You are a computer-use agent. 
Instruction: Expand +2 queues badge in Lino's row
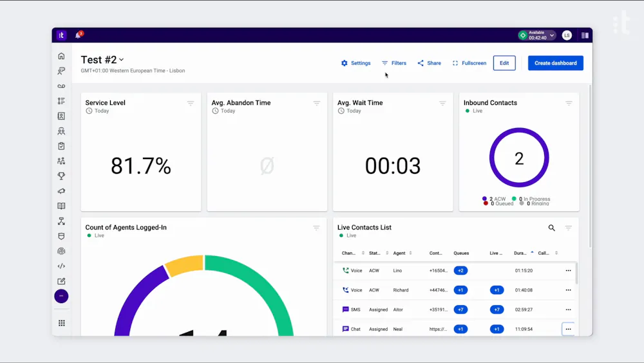(x=460, y=270)
